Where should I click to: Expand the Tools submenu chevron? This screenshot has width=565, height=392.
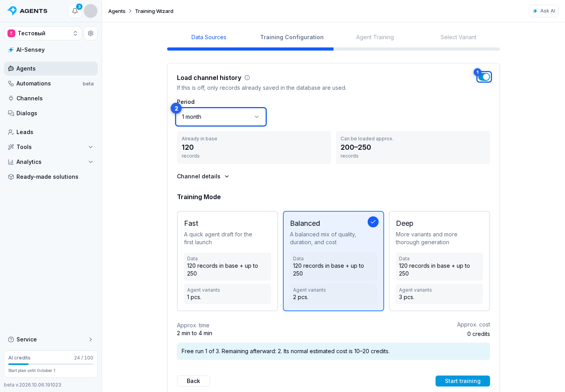coord(91,147)
